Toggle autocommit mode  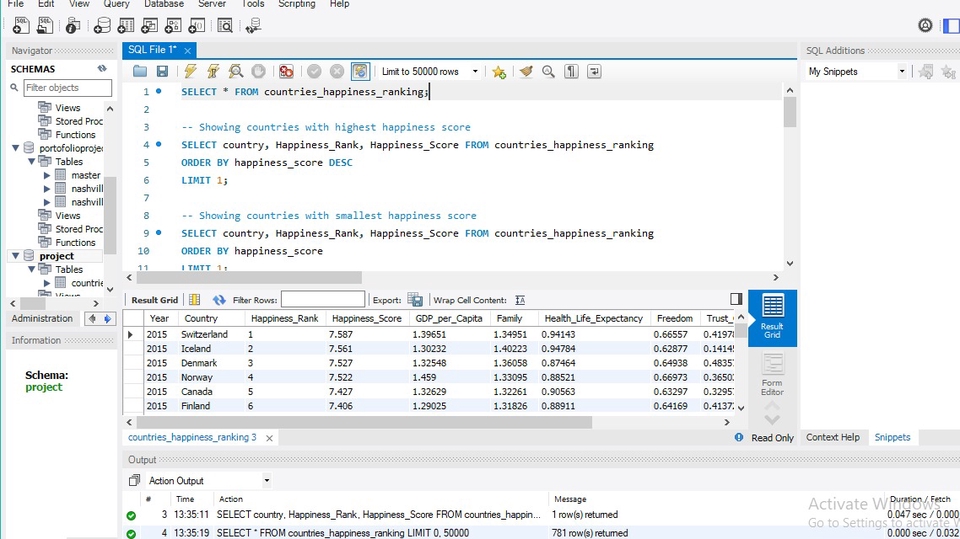360,72
